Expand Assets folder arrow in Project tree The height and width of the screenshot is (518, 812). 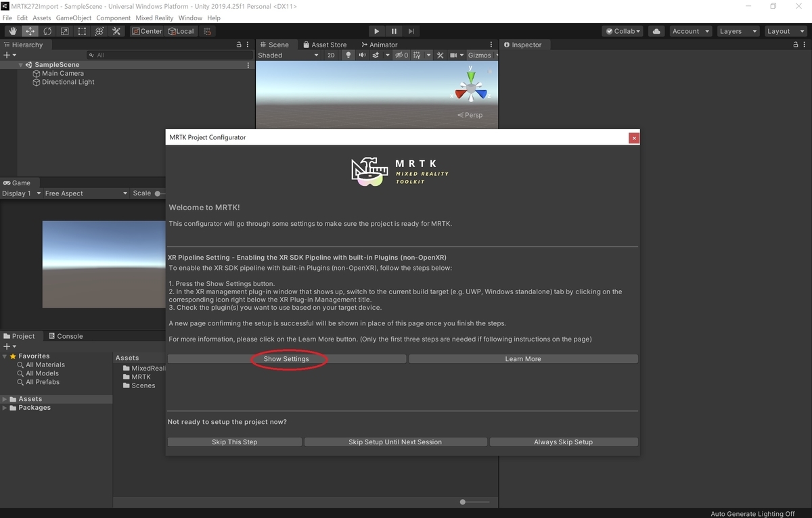point(5,399)
